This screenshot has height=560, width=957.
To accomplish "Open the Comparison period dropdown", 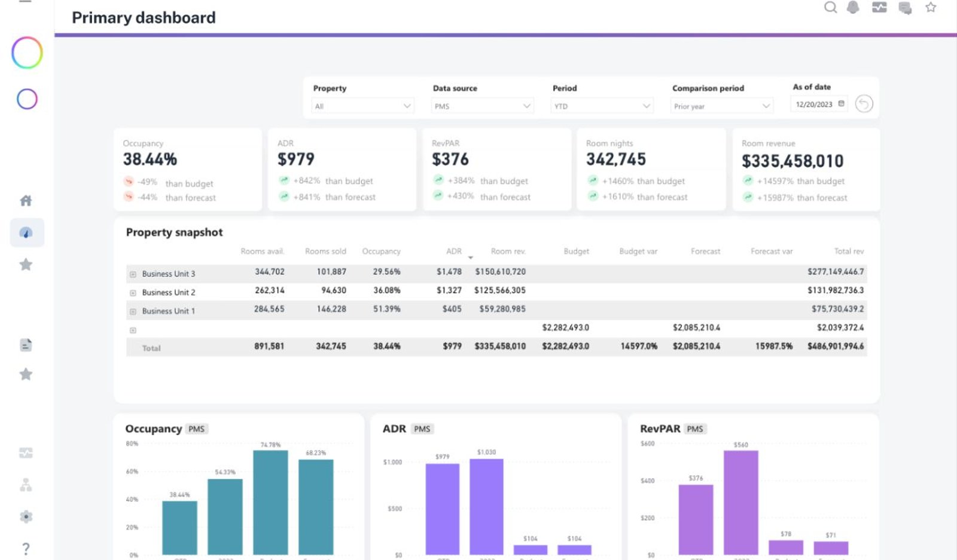I will click(x=722, y=106).
